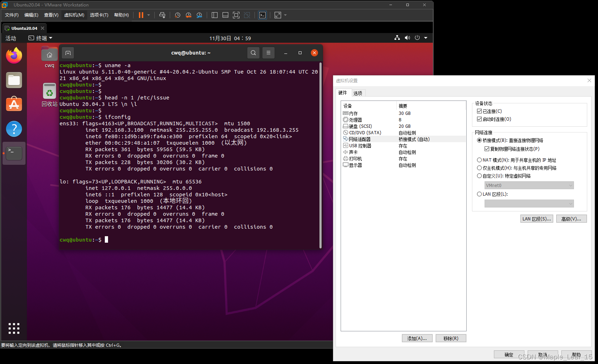The height and width of the screenshot is (364, 598).
Task: Switch to the 选项 tab
Action: pos(358,93)
